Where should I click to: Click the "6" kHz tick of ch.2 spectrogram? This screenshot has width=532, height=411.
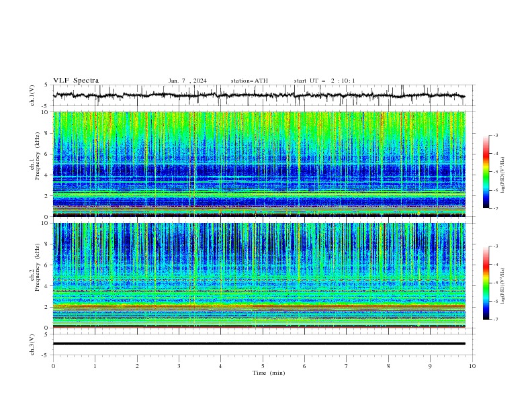[x=47, y=265]
